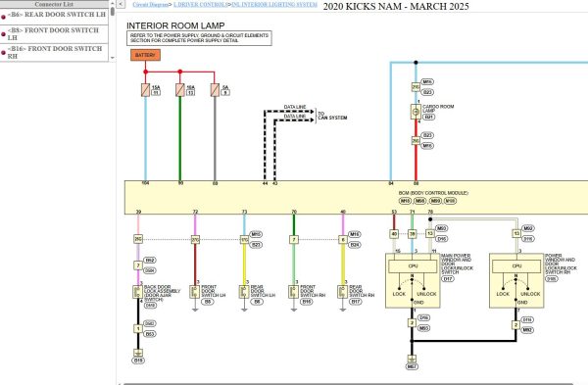Click the D17 connector label oval
Screen dimensions: 588x385
click(x=448, y=279)
